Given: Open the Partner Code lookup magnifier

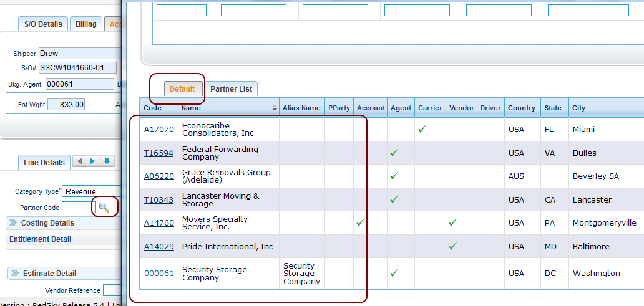Looking at the screenshot, I should [x=104, y=208].
